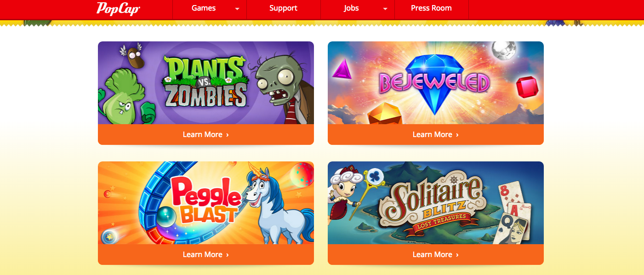Open the Games menu item
The width and height of the screenshot is (644, 275).
tap(204, 8)
